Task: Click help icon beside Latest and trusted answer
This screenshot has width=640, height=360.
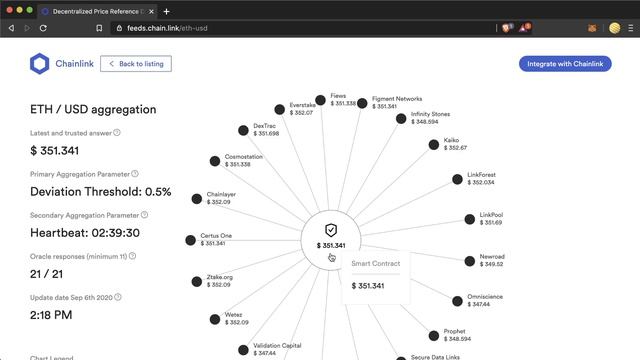Action: 117,133
